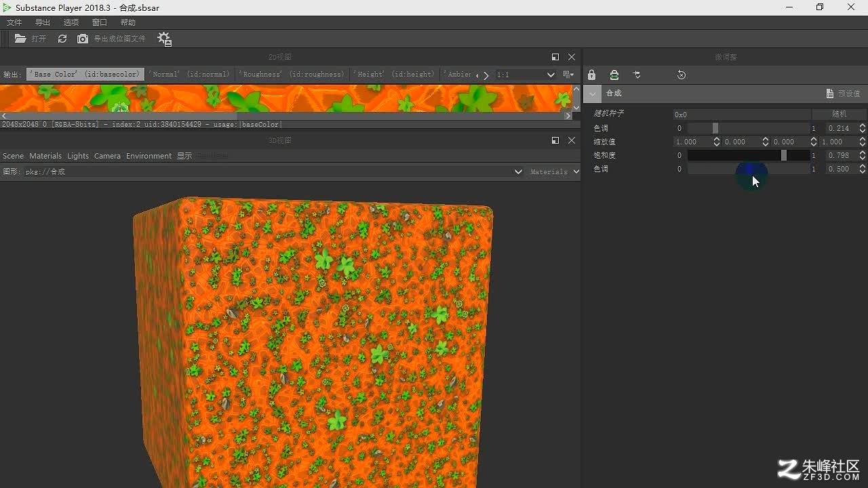Click the second 色调 slider track
This screenshot has width=868, height=488.
(749, 169)
